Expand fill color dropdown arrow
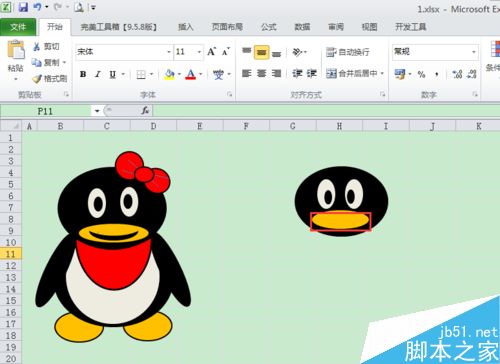The height and width of the screenshot is (364, 500). pyautogui.click(x=179, y=74)
